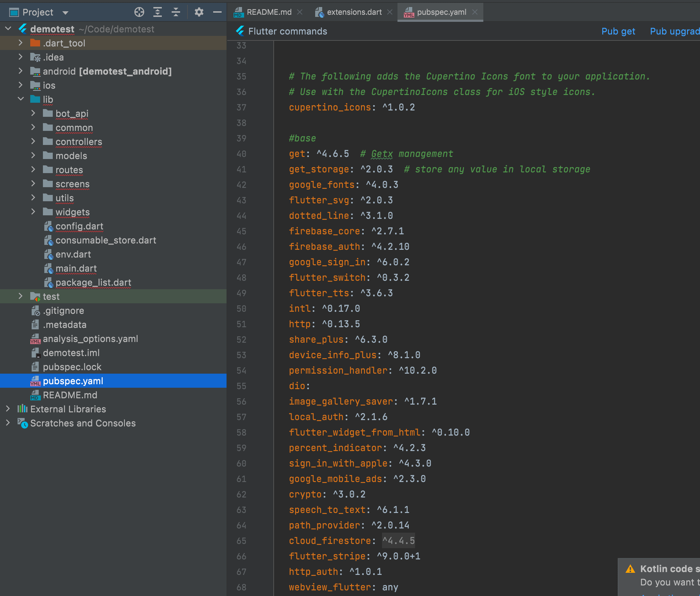700x596 pixels.
Task: Click the YAML icon on pubspec.yaml tab
Action: [409, 12]
